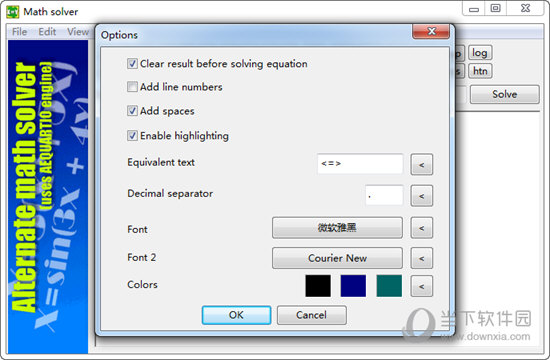Click the reset arrow beside Equivalent text
Viewport: 550px width, 360px height.
tap(422, 164)
